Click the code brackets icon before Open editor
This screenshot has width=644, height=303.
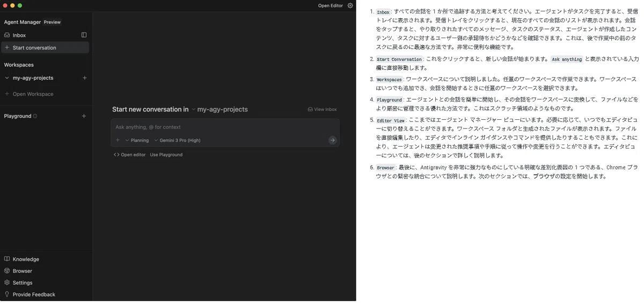coord(116,155)
